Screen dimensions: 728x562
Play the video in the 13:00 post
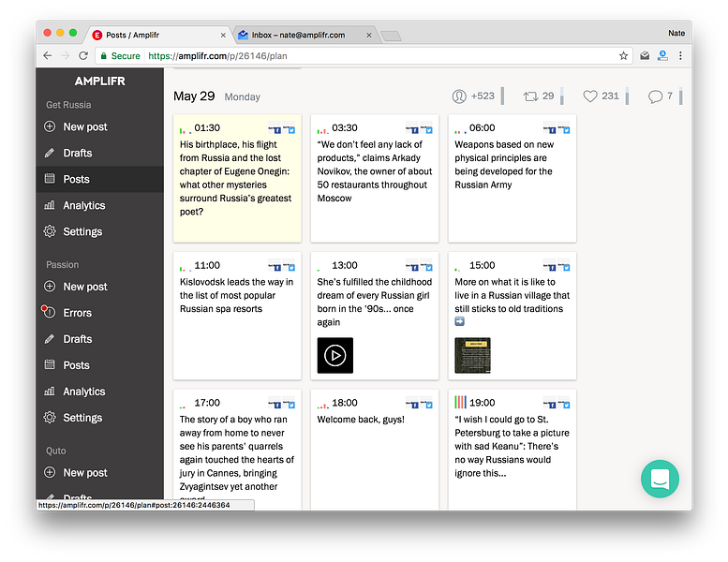coord(335,356)
